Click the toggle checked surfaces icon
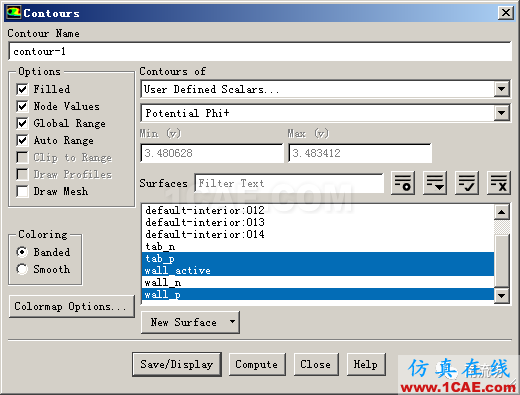Image resolution: width=520 pixels, height=395 pixels. [467, 183]
